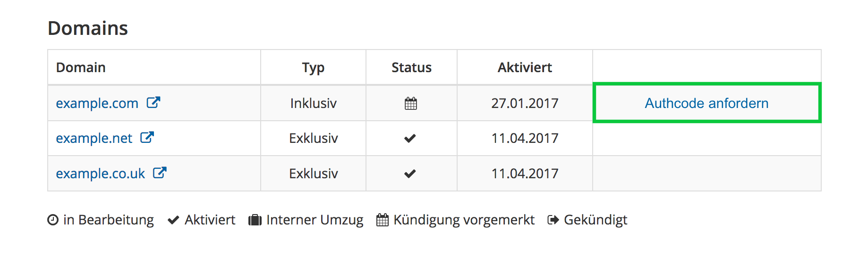Click checkmark icon in Aktiviert legend
Screen dimensions: 868x257
(x=173, y=220)
